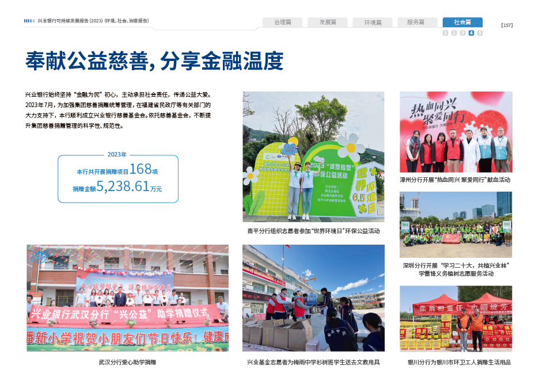Screen dimensions: 539x392
Task: Open the 治理篇 tab
Action: pos(283,22)
